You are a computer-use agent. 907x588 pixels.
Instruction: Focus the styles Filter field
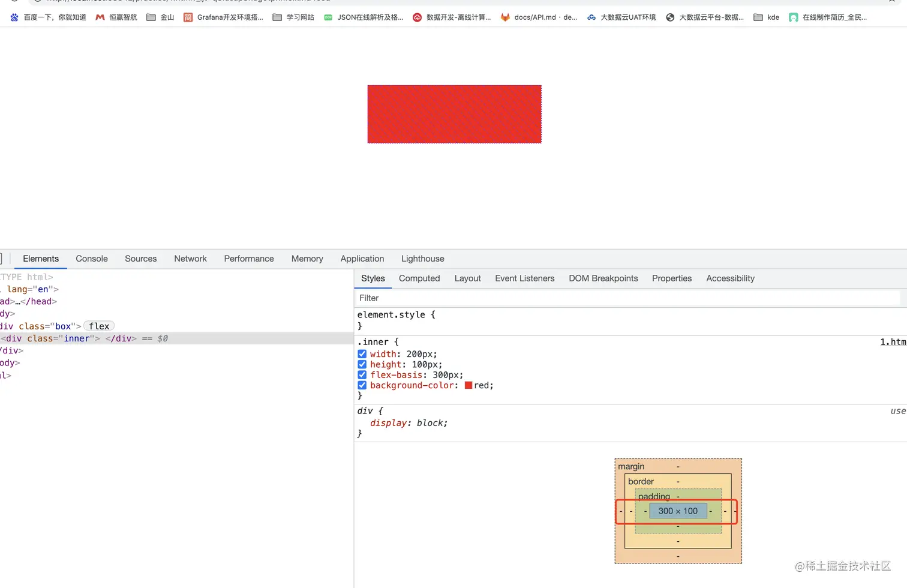(x=627, y=298)
